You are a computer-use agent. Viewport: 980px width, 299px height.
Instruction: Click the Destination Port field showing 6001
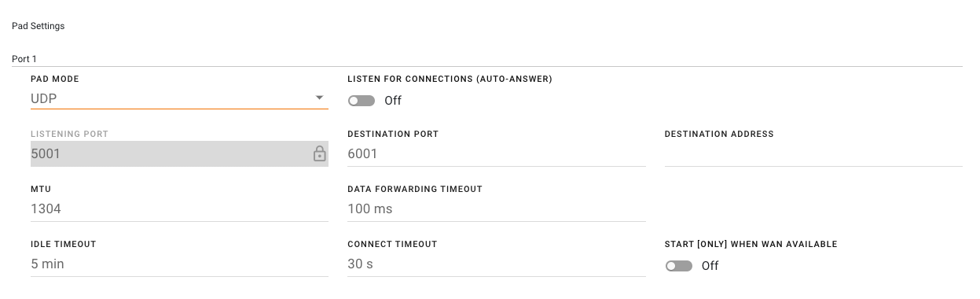pos(497,154)
